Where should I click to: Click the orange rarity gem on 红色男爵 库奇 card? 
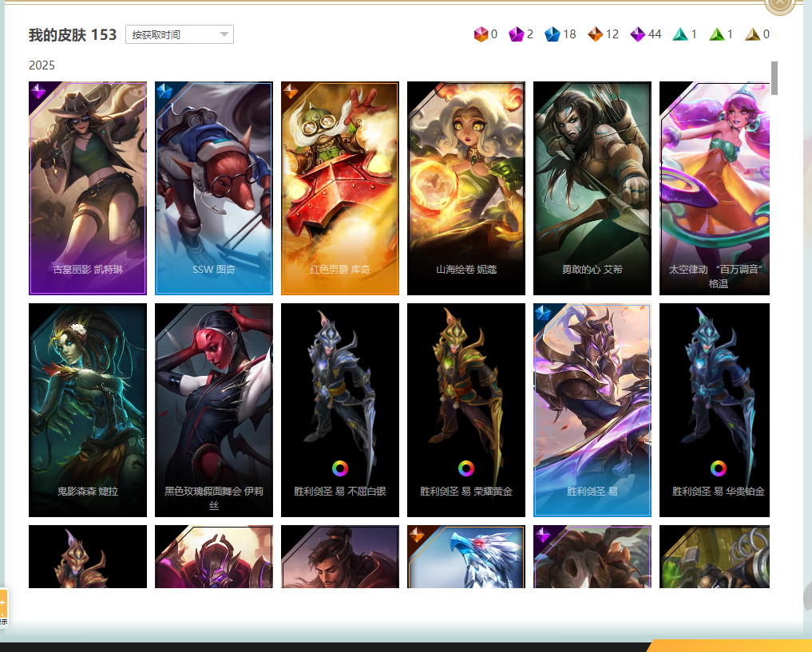291,92
